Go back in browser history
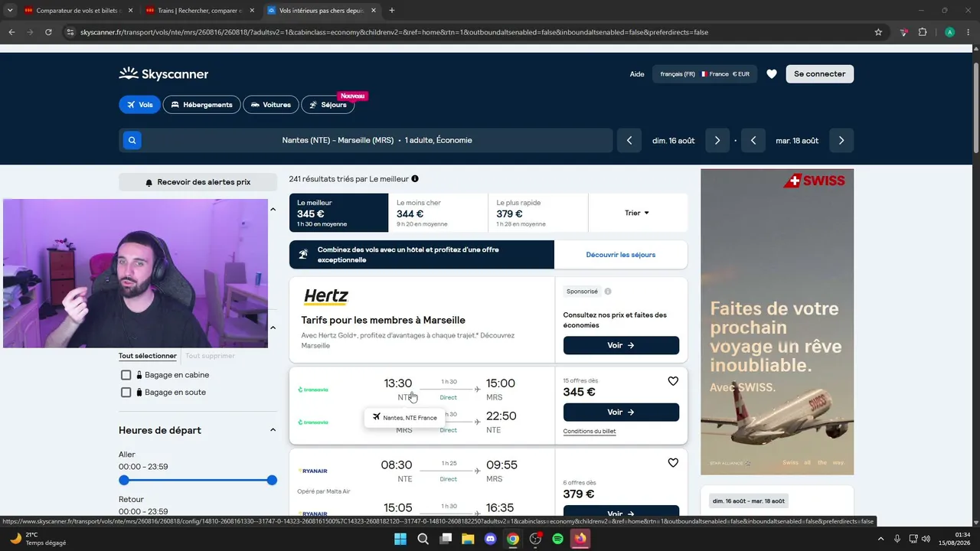This screenshot has height=551, width=980. click(11, 32)
